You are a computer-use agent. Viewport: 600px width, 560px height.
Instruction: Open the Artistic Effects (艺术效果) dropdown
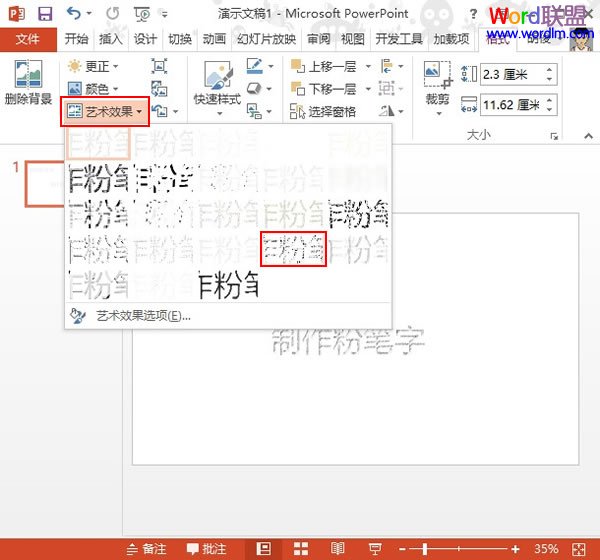point(105,111)
